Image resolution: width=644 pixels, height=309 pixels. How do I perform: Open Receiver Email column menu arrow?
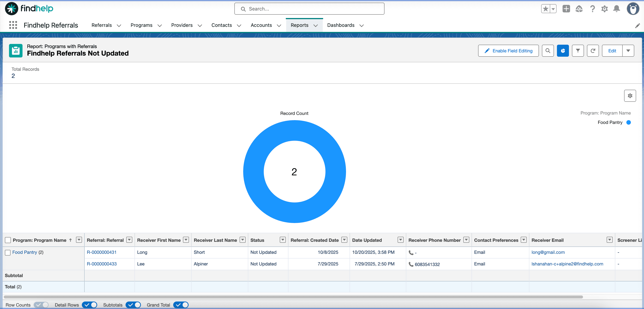pyautogui.click(x=610, y=240)
